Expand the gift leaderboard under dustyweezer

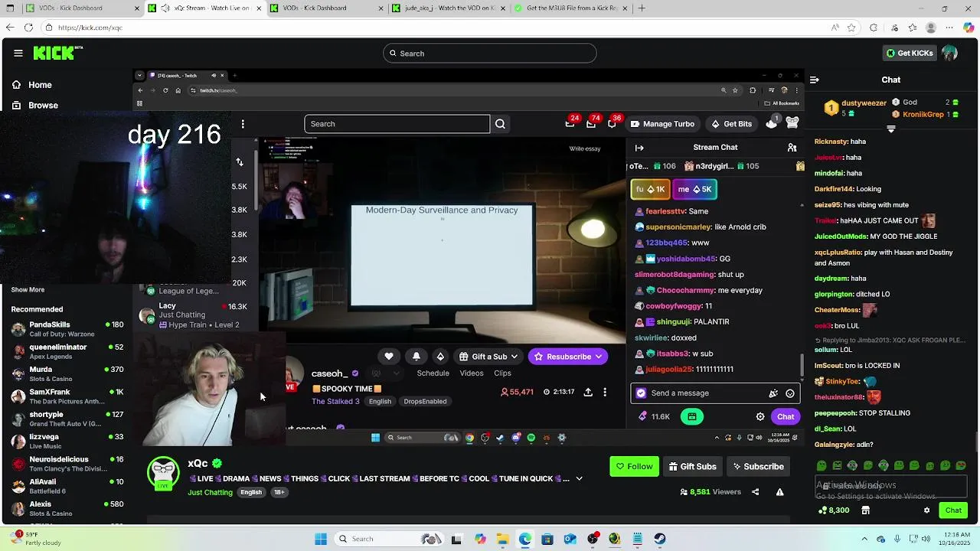[x=890, y=129]
